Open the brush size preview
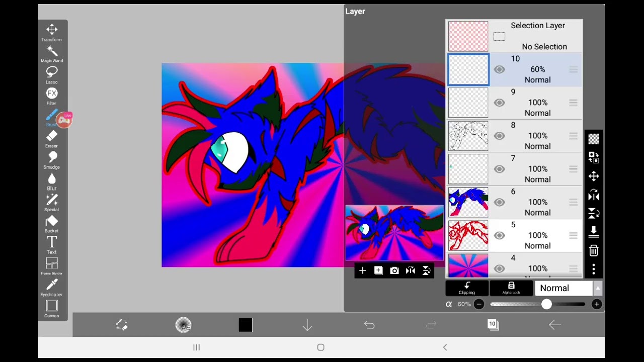Image resolution: width=644 pixels, height=362 pixels. coord(184,325)
